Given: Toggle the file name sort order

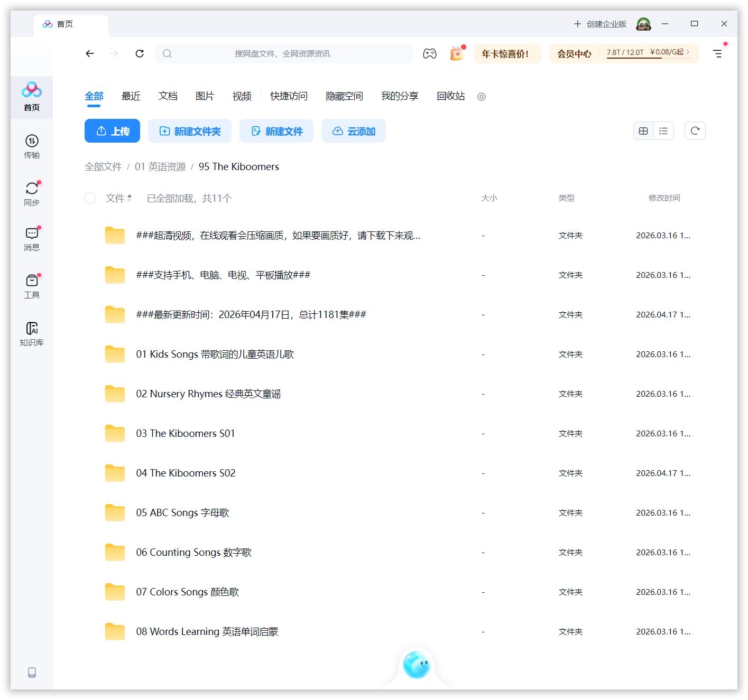Looking at the screenshot, I should 130,198.
